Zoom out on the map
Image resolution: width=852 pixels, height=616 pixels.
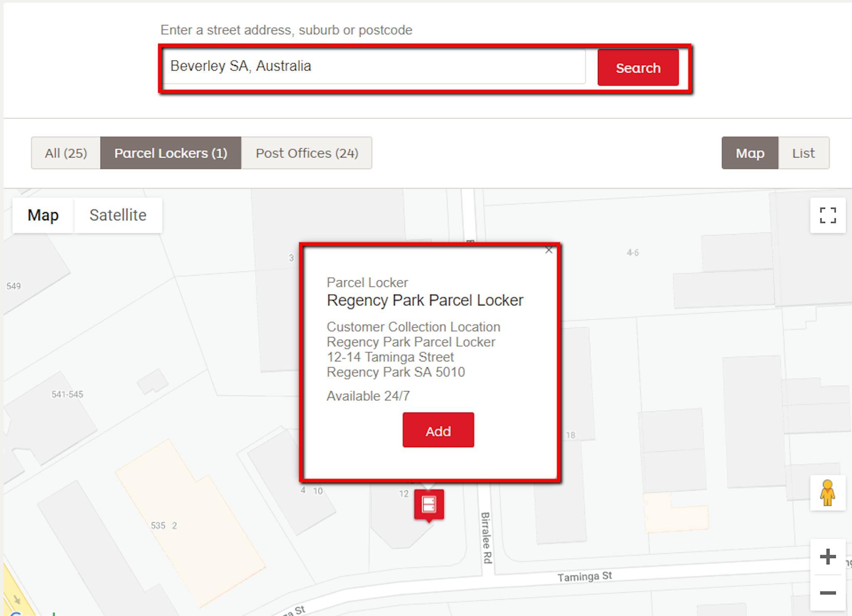coord(827,592)
